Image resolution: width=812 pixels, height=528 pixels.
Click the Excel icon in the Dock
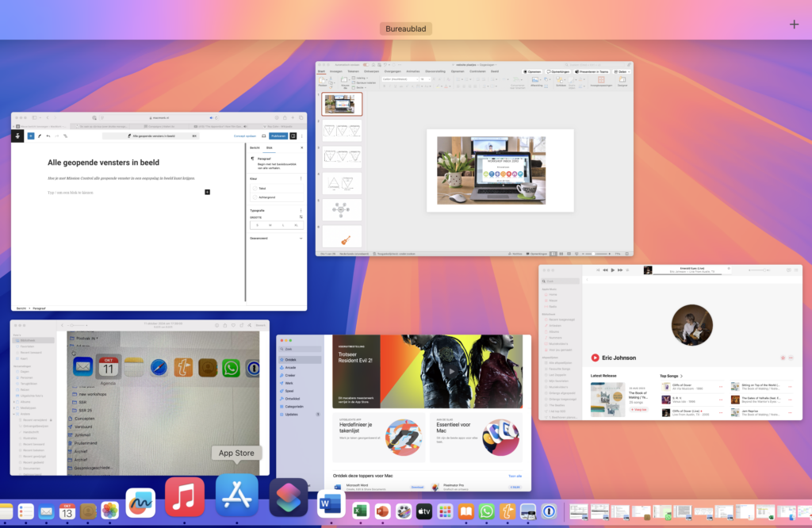[x=362, y=511]
